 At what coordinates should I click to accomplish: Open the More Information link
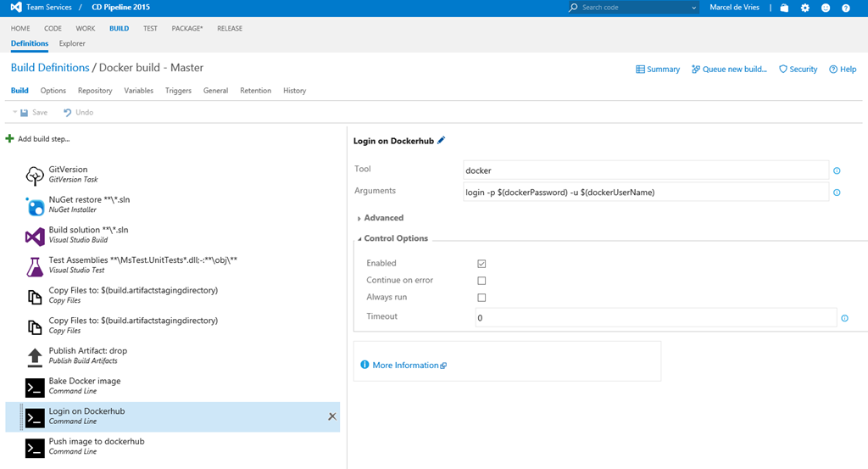point(405,366)
